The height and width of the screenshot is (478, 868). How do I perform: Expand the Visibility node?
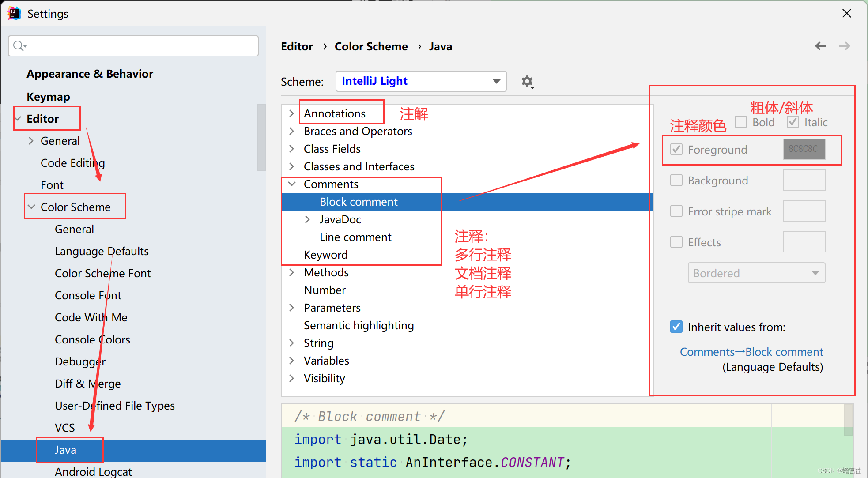click(291, 378)
